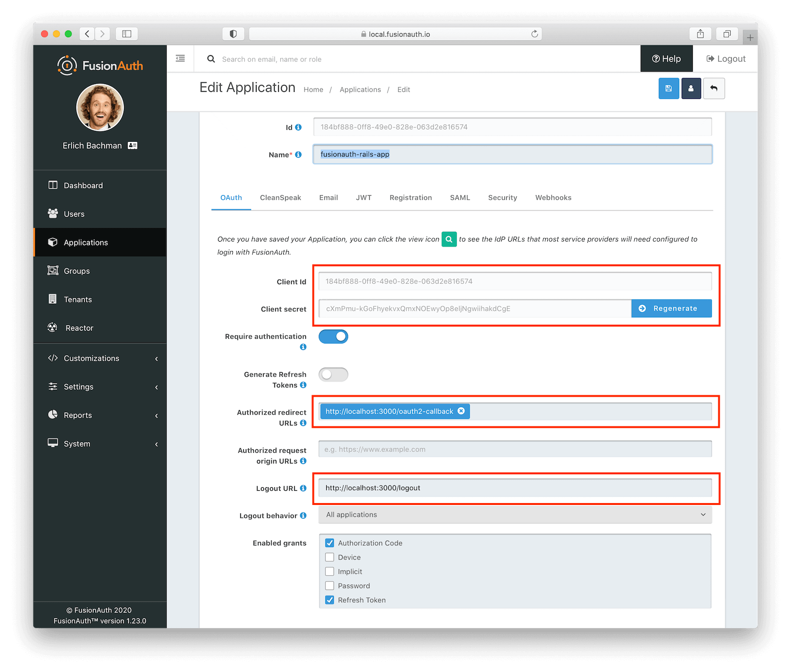The image size is (791, 672).
Task: Click Erlich Bachman's avatar photo
Action: tap(100, 107)
